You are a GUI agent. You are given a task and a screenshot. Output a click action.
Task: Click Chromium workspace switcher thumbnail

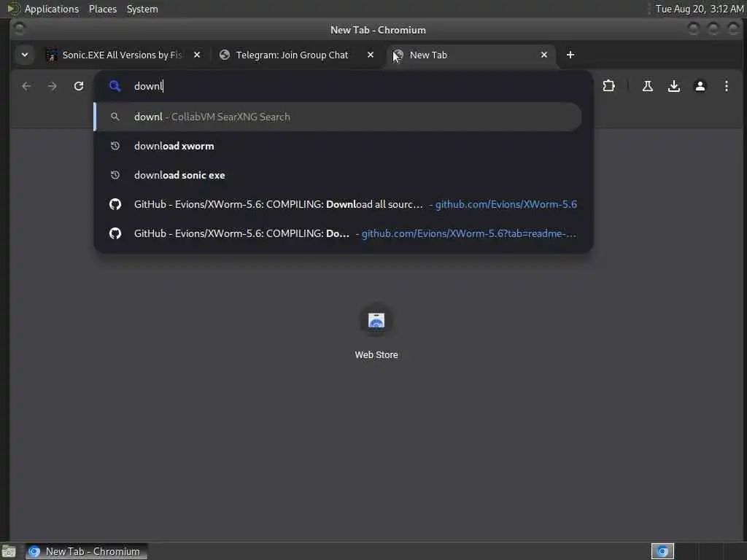[x=662, y=551]
